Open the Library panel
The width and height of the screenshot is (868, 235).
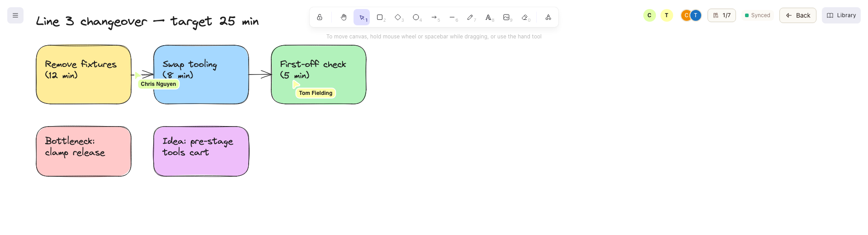tap(841, 15)
